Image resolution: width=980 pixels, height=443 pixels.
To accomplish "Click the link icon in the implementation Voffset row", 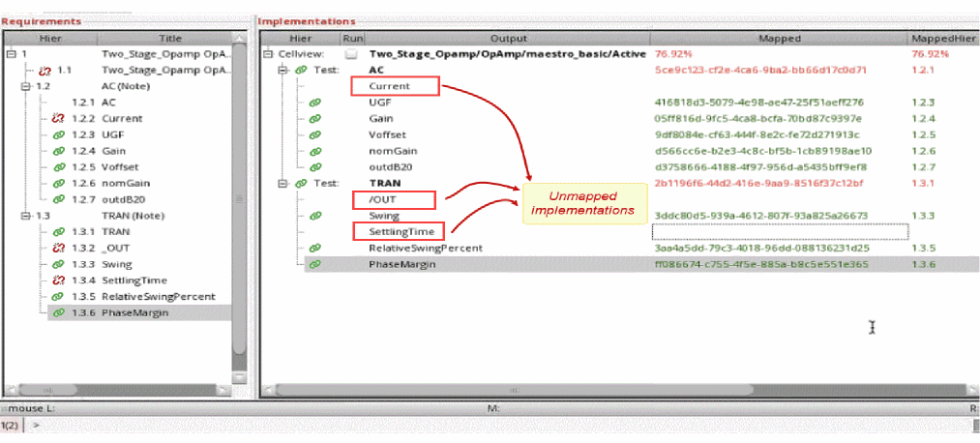I will pyautogui.click(x=315, y=135).
